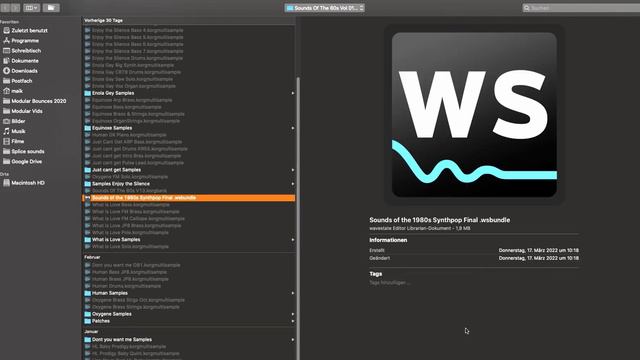Open Modular Bounces 2020 in sidebar
The height and width of the screenshot is (360, 640).
[34, 101]
